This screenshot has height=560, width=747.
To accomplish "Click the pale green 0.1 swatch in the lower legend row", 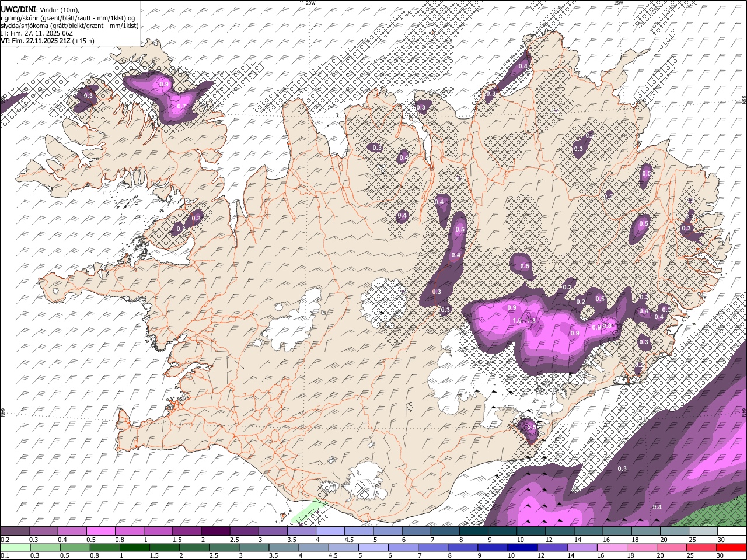I will point(15,547).
